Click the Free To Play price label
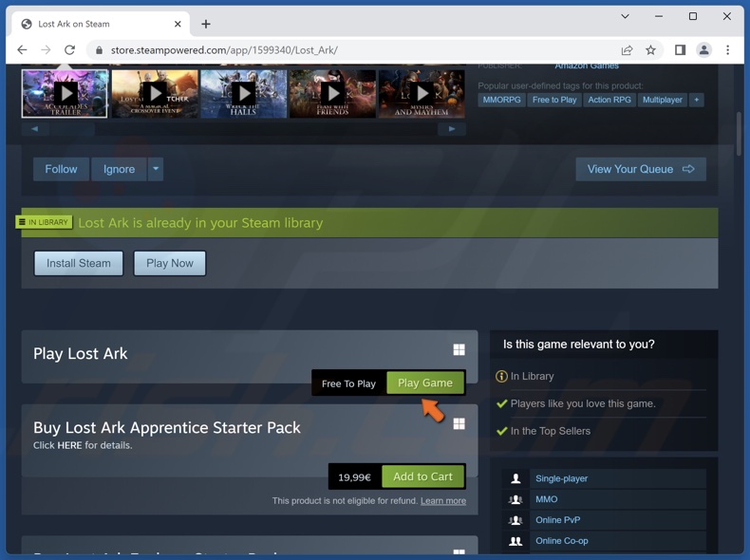 pyautogui.click(x=348, y=384)
